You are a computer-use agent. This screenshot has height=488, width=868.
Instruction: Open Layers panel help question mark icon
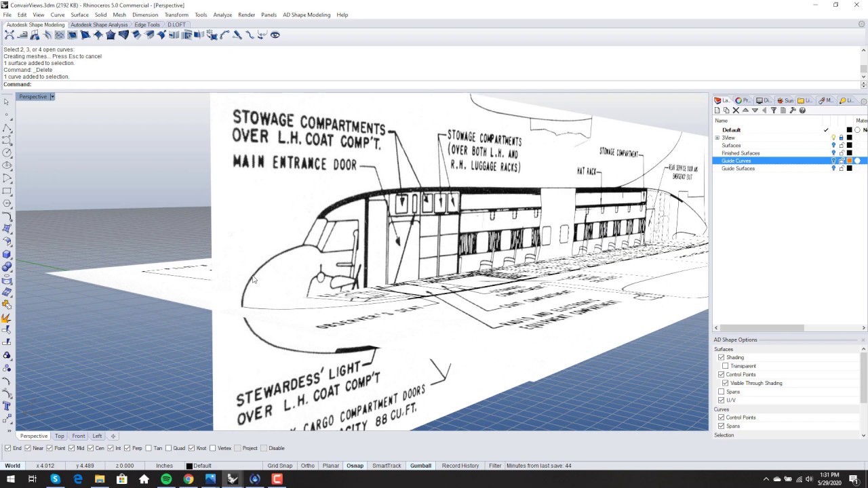(x=802, y=110)
